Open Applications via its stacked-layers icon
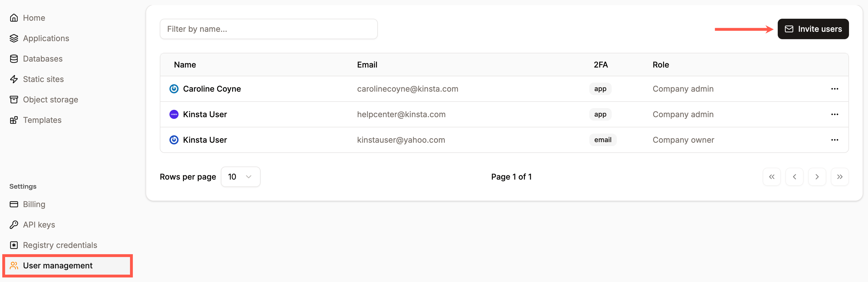Image resolution: width=868 pixels, height=282 pixels. point(14,38)
